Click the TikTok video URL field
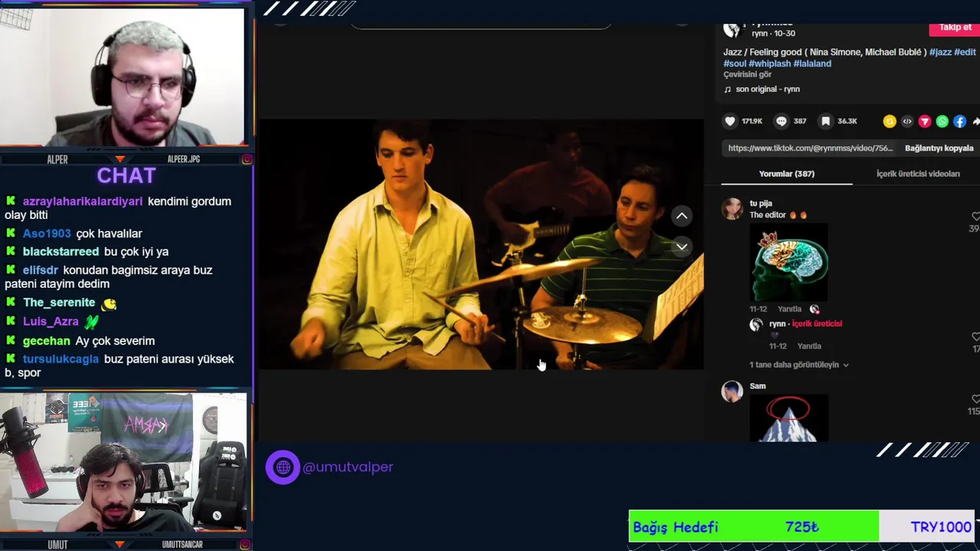Image resolution: width=980 pixels, height=551 pixels. (810, 148)
